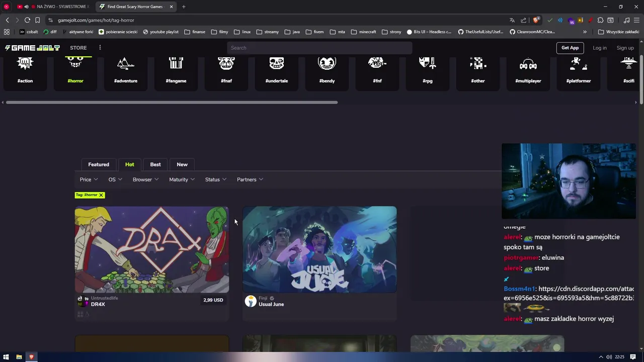Screen dimensions: 644x362
Task: Open the Usual June game title
Action: [271, 304]
